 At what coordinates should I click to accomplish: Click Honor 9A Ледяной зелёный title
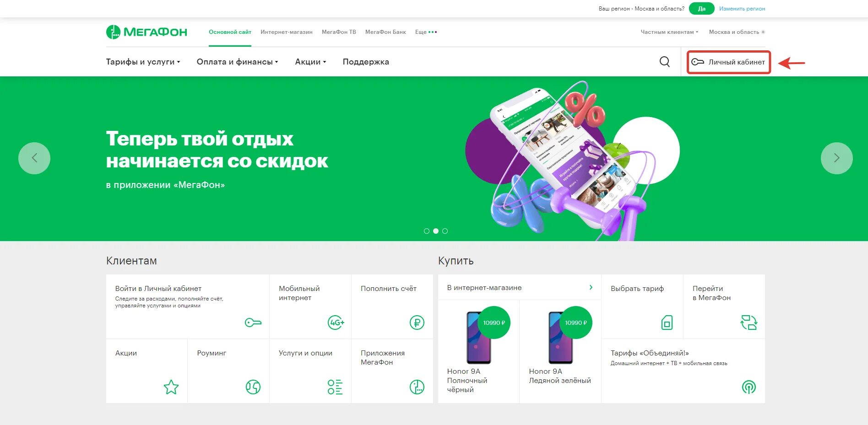pyautogui.click(x=560, y=376)
